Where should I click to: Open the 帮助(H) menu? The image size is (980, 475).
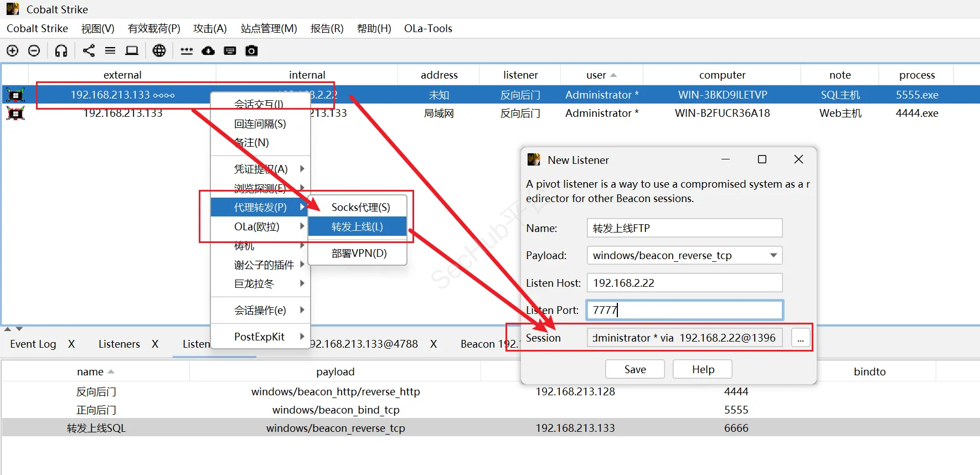[374, 28]
